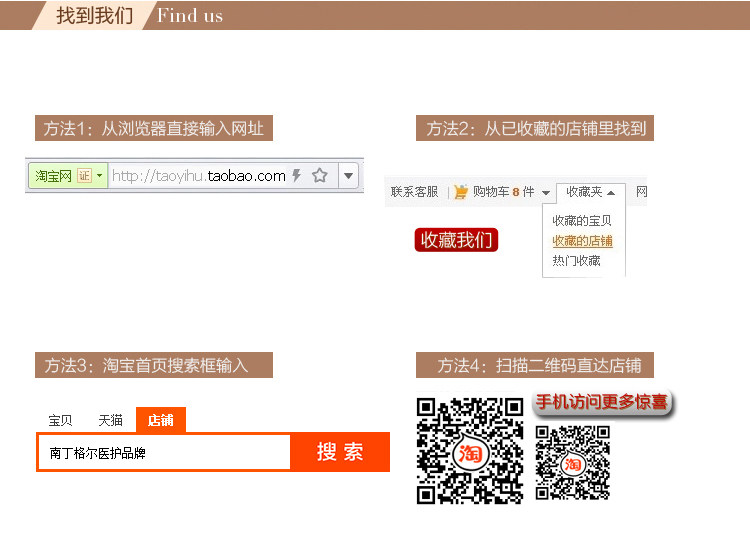Click the orange 搜索 button
The height and width of the screenshot is (546, 750).
pyautogui.click(x=340, y=452)
